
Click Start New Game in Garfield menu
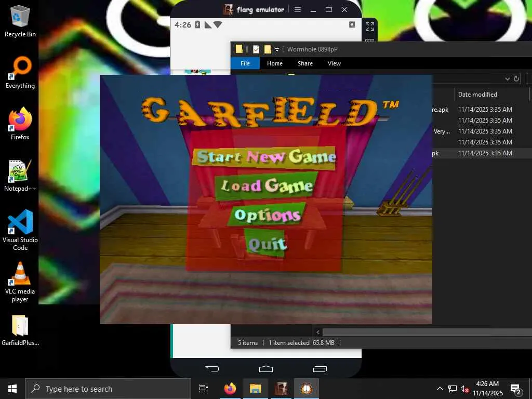[264, 157]
